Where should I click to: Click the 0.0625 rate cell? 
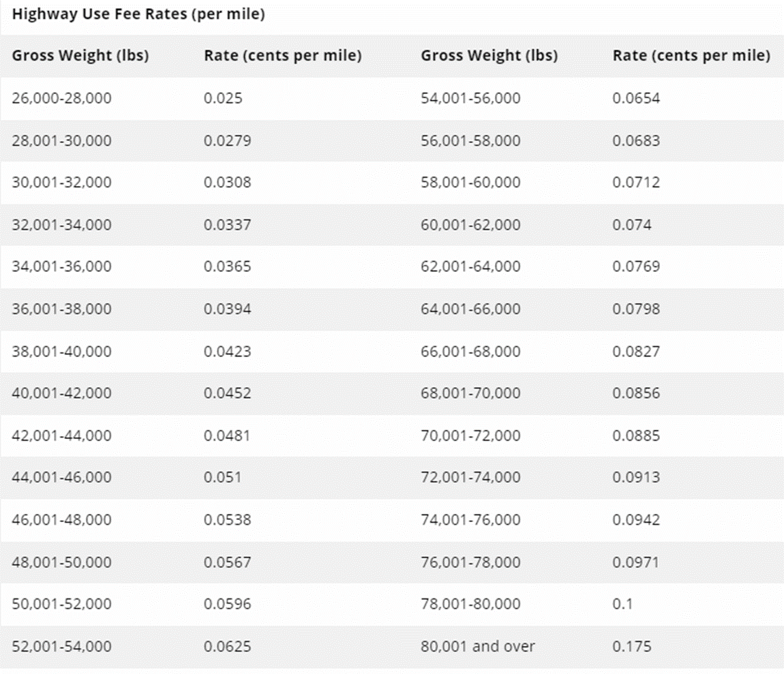(227, 645)
